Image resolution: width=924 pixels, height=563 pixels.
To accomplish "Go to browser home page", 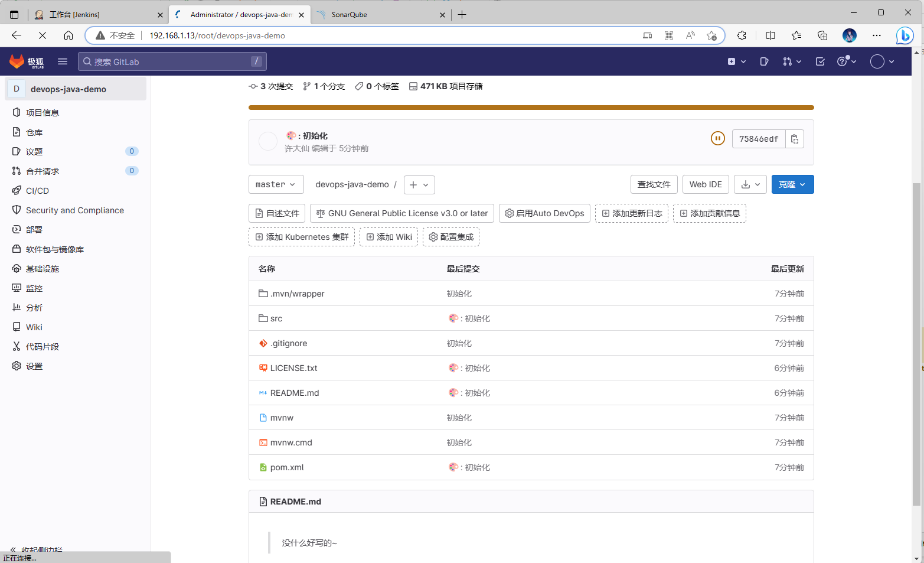I will click(68, 35).
